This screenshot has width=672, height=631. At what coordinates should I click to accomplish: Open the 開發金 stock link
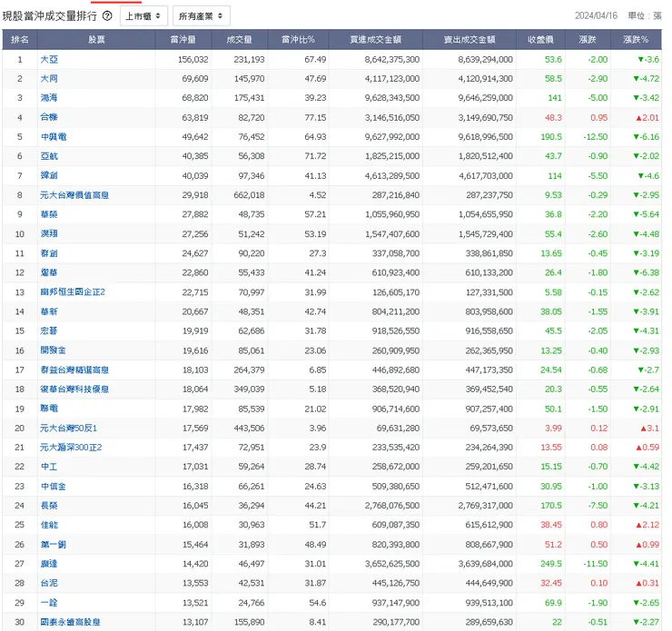coord(54,350)
